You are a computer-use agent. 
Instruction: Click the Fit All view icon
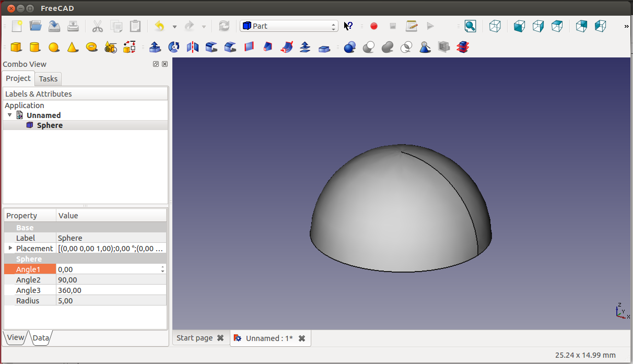pyautogui.click(x=470, y=26)
